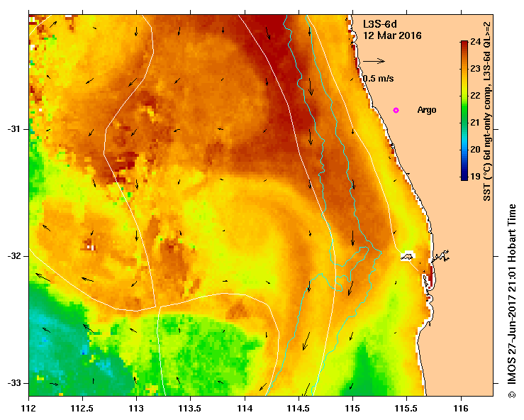Click the colorbar value '21'
The width and height of the screenshot is (524, 420).
pos(475,123)
